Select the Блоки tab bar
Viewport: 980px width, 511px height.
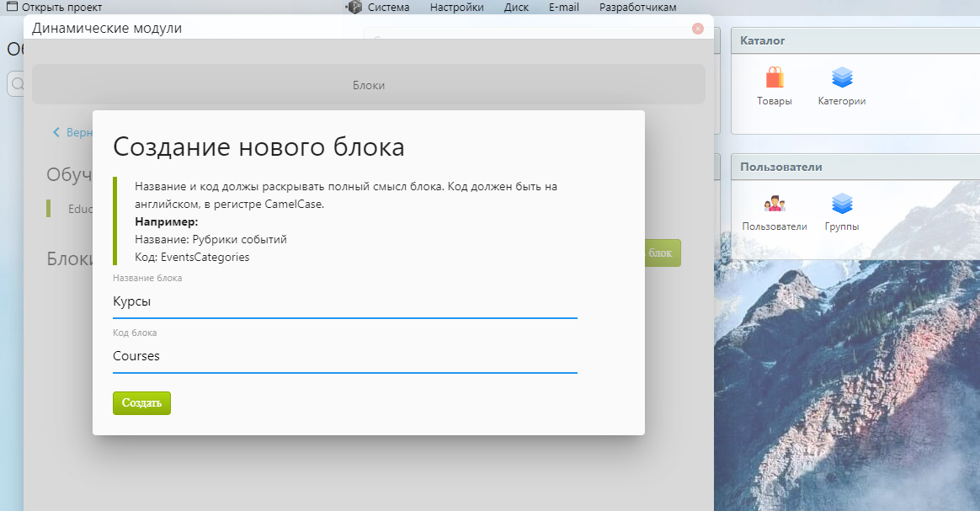(x=368, y=85)
